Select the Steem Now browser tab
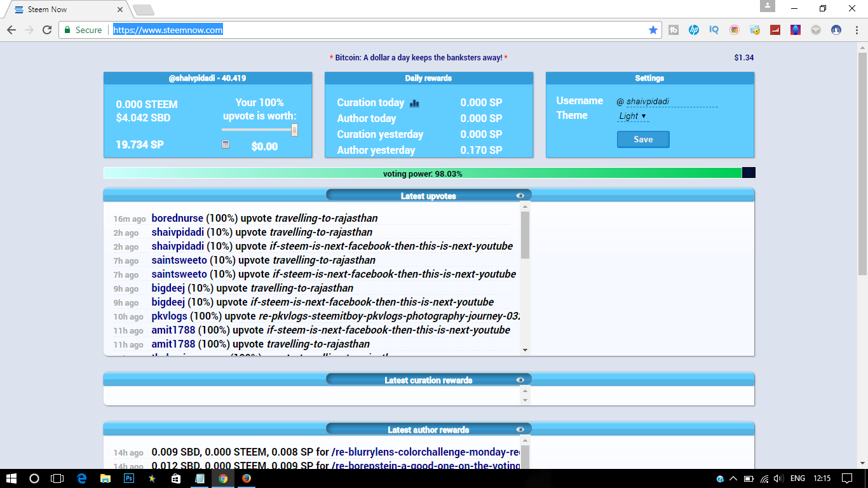The height and width of the screenshot is (488, 868). coord(68,10)
